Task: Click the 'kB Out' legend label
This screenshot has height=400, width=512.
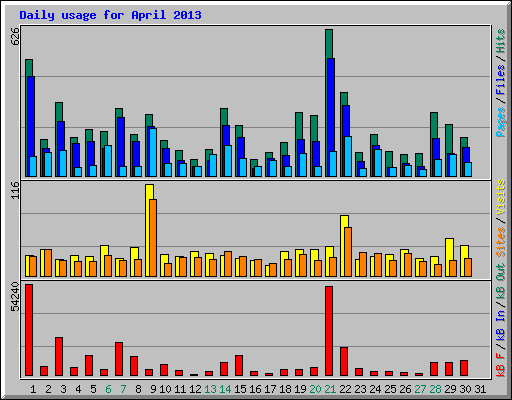Action: (x=501, y=282)
